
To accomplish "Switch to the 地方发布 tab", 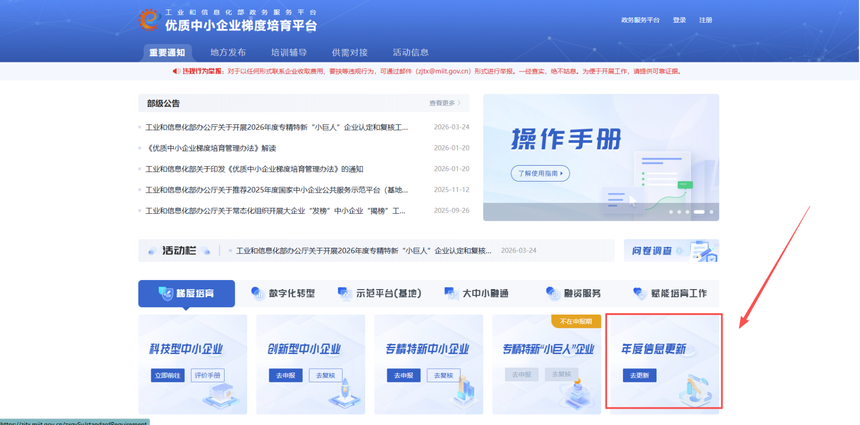I will pyautogui.click(x=228, y=53).
